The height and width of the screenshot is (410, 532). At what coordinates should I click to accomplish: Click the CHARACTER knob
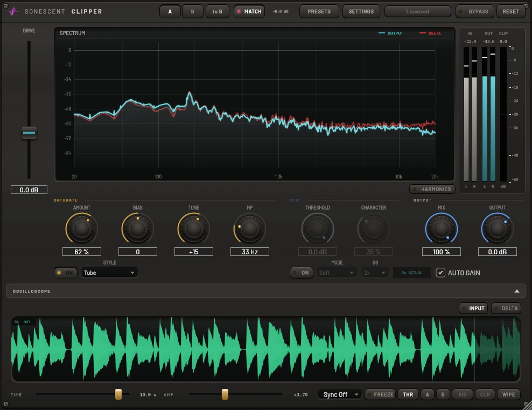(373, 228)
